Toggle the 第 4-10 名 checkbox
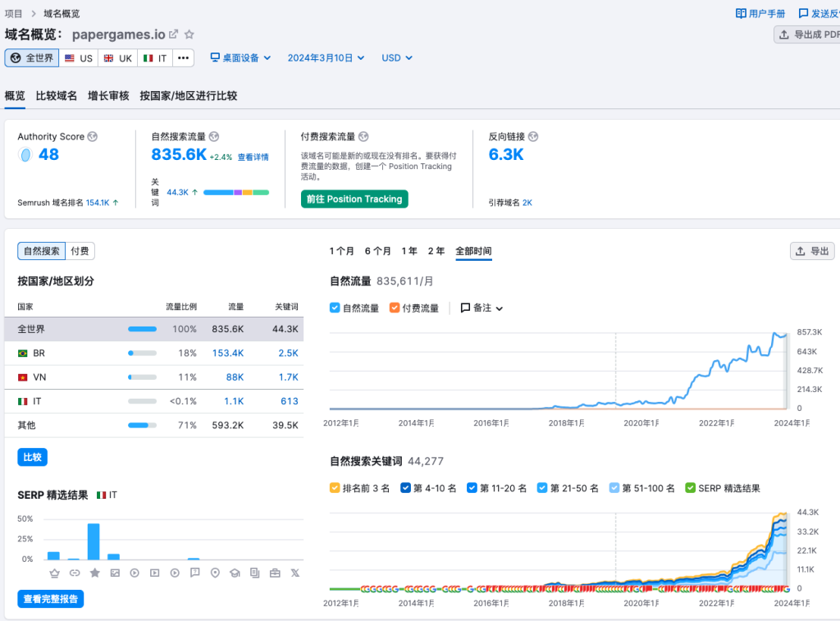Viewport: 840px width, 621px height. pyautogui.click(x=405, y=487)
